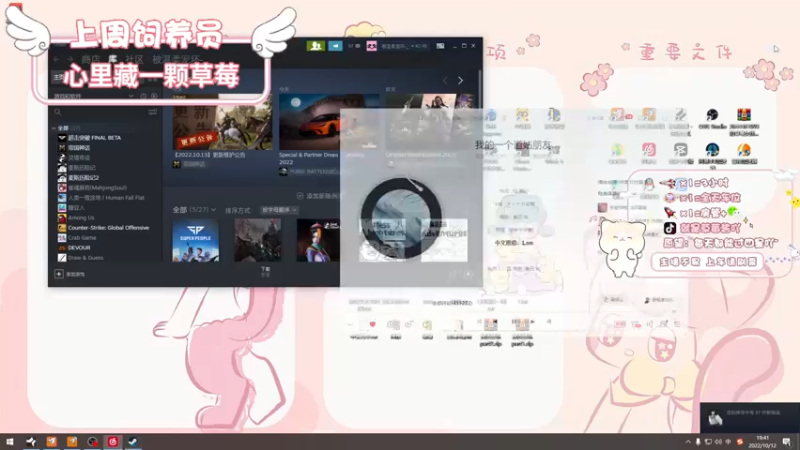This screenshot has width=800, height=450.
Task: Show hidden system tray icons
Action: point(687,442)
